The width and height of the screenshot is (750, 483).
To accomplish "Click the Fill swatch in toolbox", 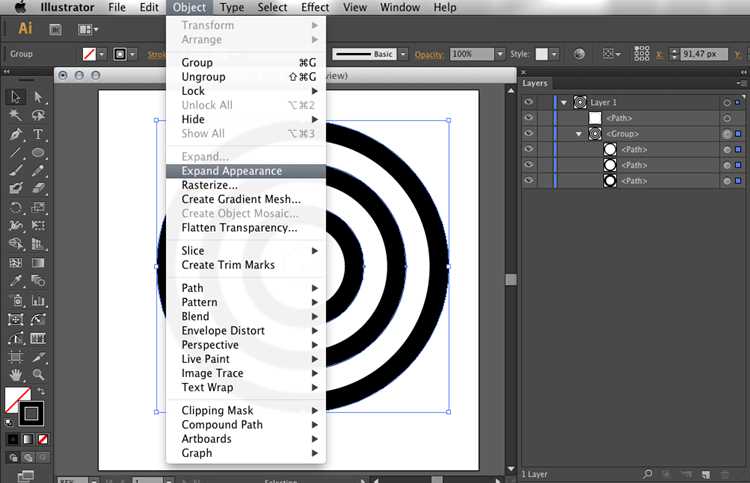I will 16,399.
